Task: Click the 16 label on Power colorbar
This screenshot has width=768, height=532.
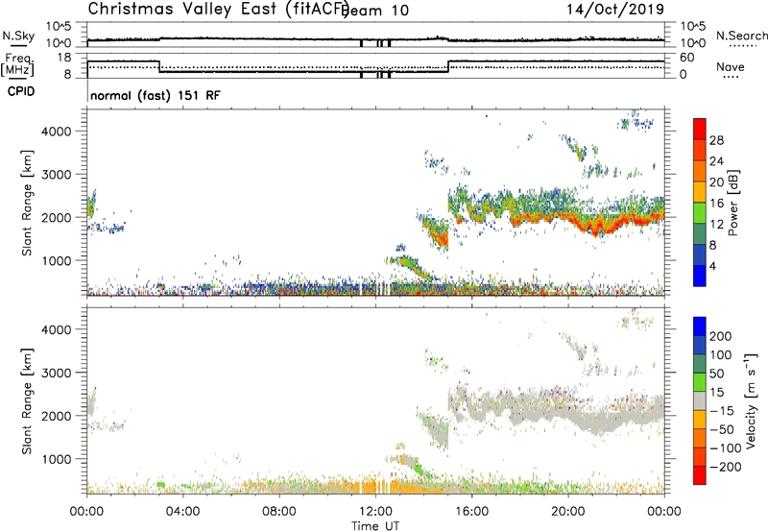Action: point(716,204)
